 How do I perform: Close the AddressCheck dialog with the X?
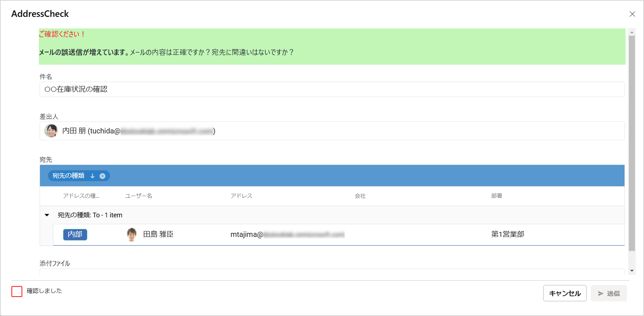(x=632, y=14)
